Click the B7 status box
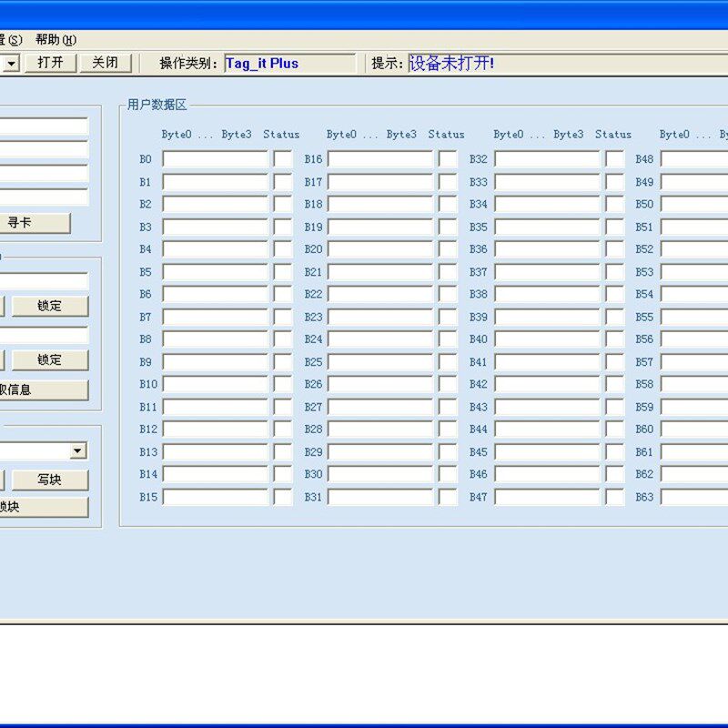The height and width of the screenshot is (728, 728). point(283,317)
